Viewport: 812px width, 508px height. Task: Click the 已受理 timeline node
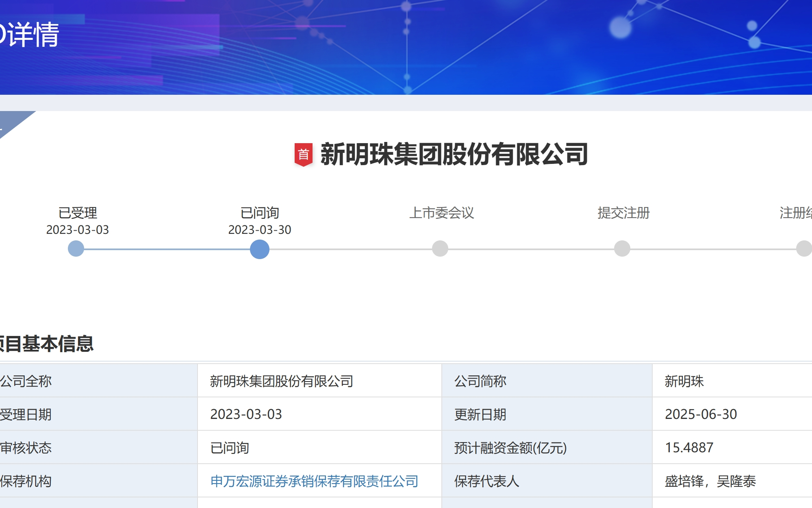point(76,249)
